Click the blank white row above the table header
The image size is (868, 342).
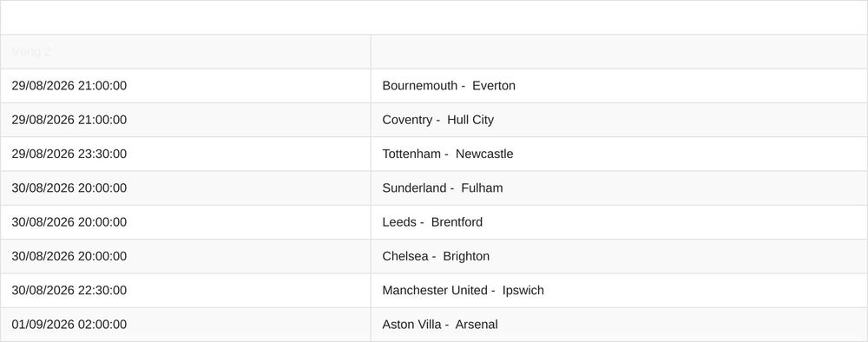coord(434,17)
